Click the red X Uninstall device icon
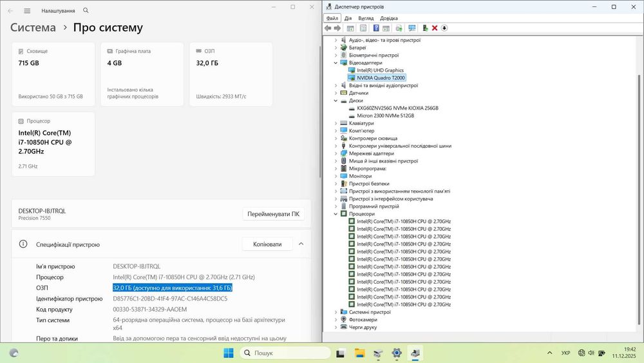Image resolution: width=644 pixels, height=363 pixels. point(435,28)
